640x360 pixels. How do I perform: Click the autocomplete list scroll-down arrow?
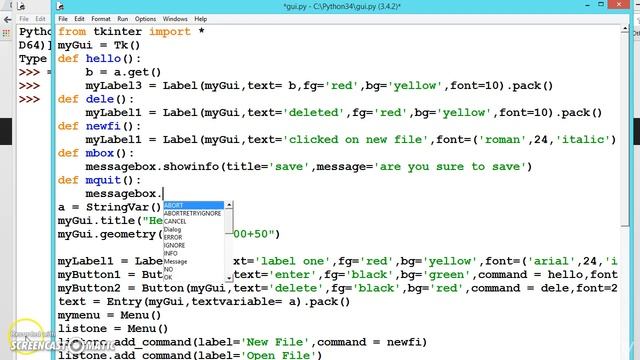click(x=229, y=278)
